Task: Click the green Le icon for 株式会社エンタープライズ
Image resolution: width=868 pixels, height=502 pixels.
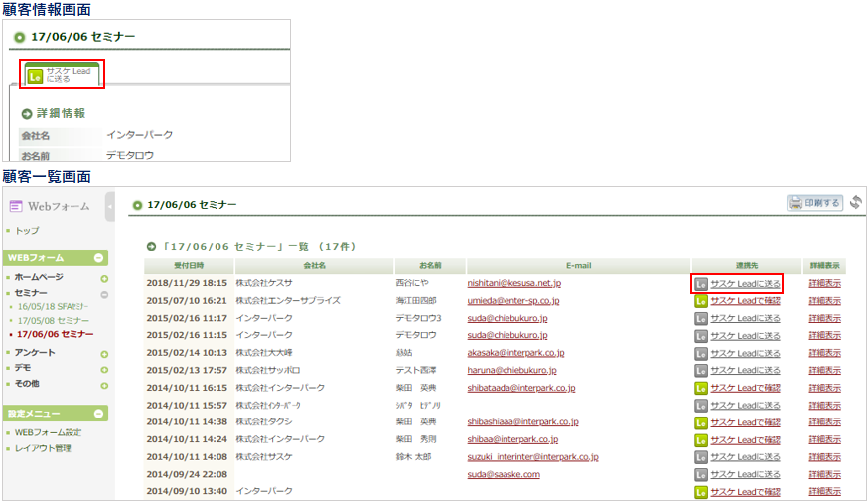Action: point(701,301)
